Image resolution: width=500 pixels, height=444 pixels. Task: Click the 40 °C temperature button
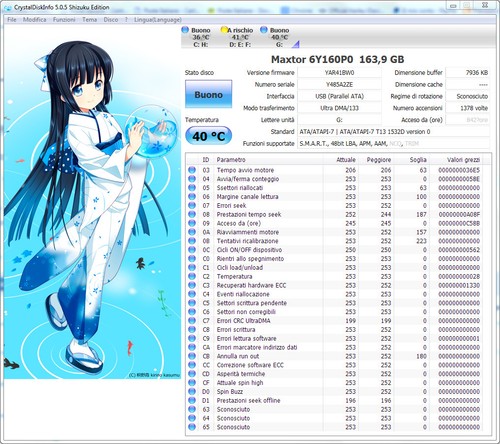[208, 136]
